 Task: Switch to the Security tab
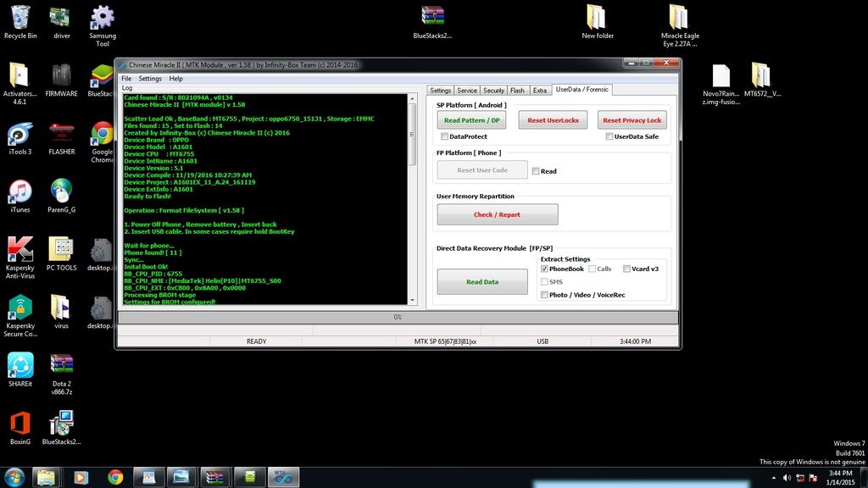(x=493, y=90)
